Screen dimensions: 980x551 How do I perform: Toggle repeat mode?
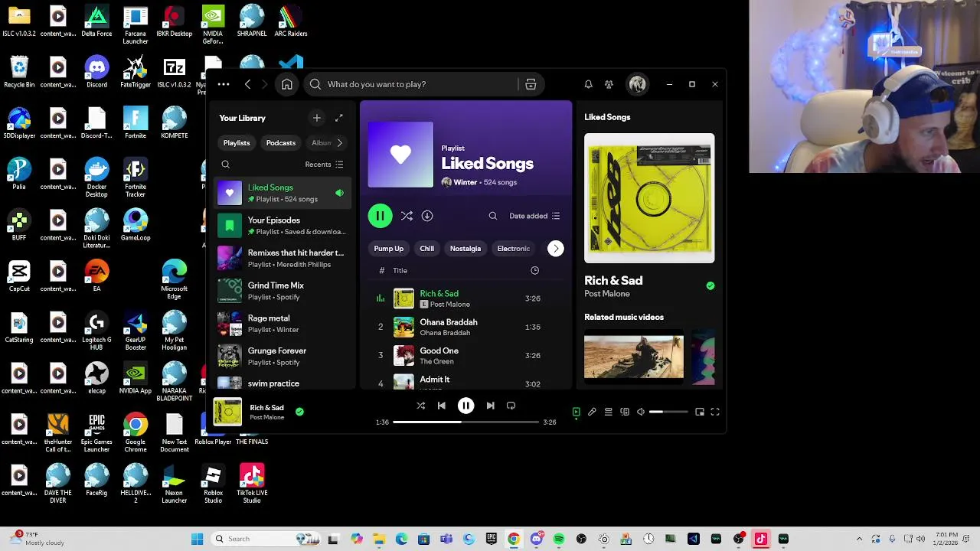511,406
